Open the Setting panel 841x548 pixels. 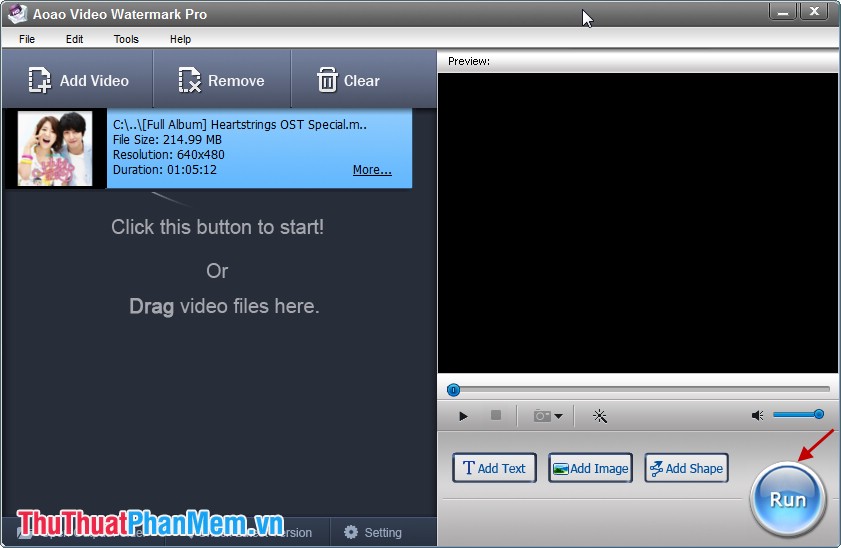click(373, 532)
